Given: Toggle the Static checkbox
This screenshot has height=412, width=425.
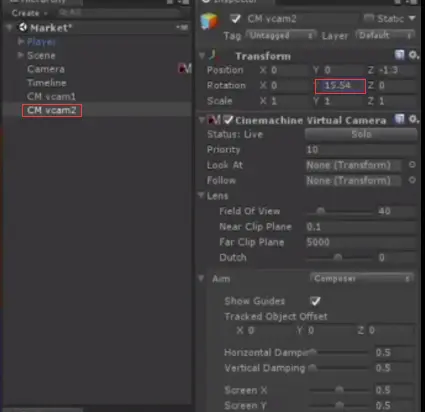Looking at the screenshot, I should coord(368,18).
